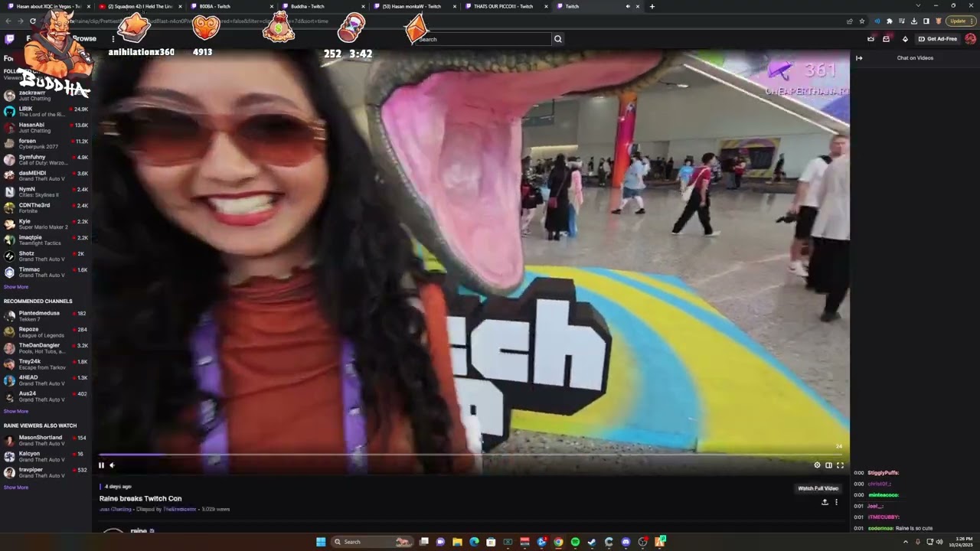Screen dimensions: 980x551
Task: Open a new browser tab
Action: 652,6
